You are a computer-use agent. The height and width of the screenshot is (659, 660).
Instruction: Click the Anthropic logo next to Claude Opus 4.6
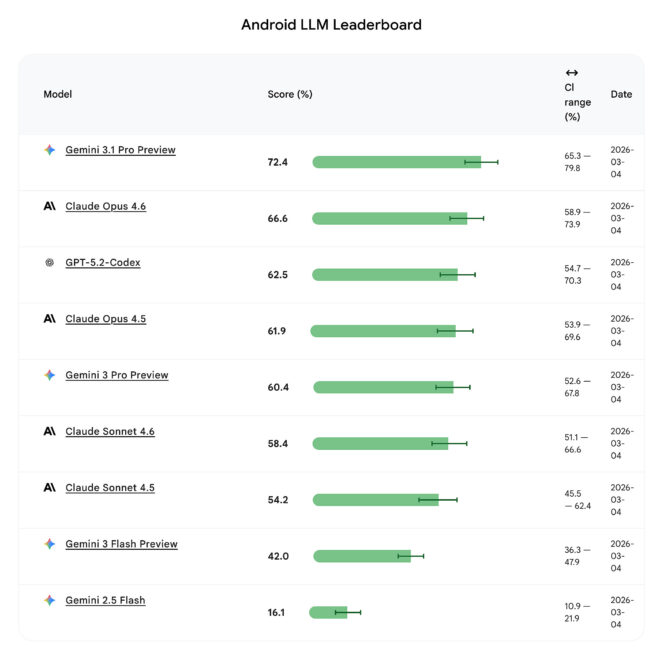tap(49, 206)
